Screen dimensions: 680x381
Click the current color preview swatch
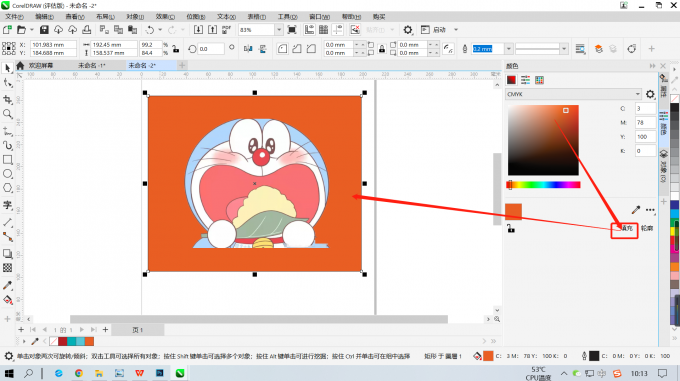(513, 212)
